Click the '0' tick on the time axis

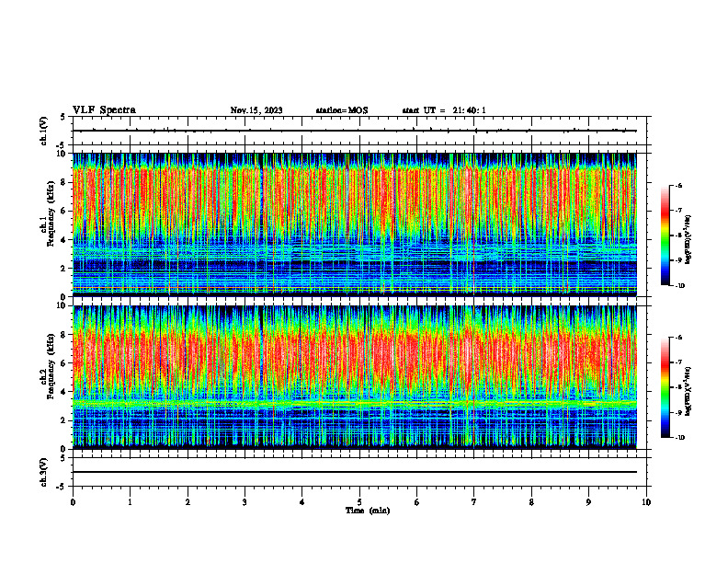click(x=73, y=502)
